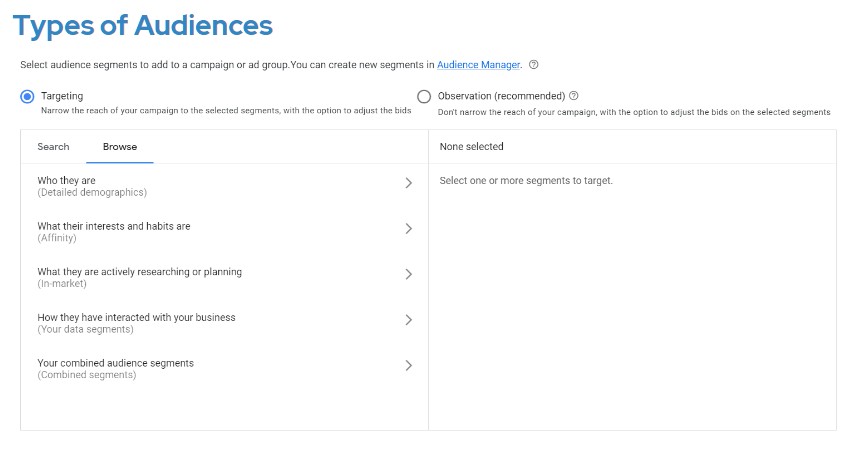Click the help icon beside Audience Manager link
Image resolution: width=851 pixels, height=451 pixels.
(x=534, y=65)
